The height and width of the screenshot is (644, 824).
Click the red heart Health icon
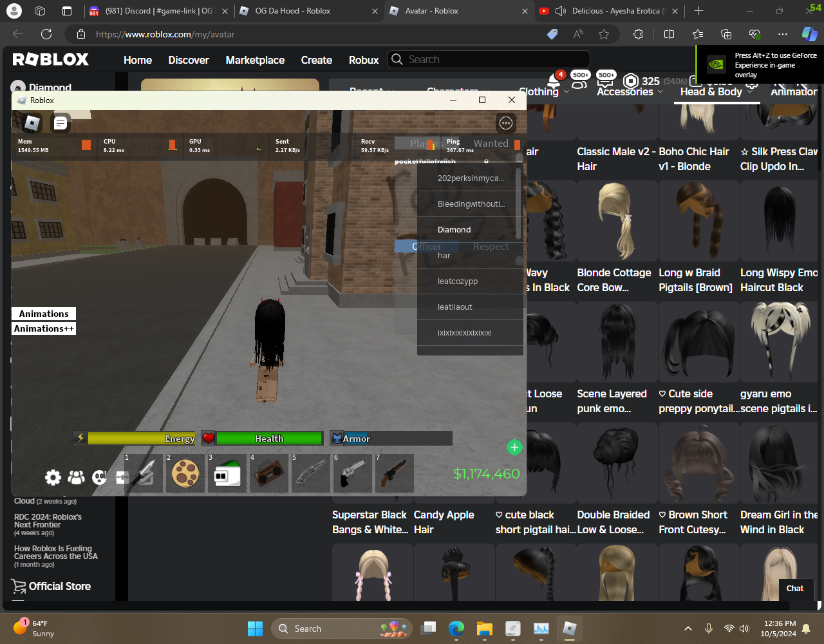point(208,438)
